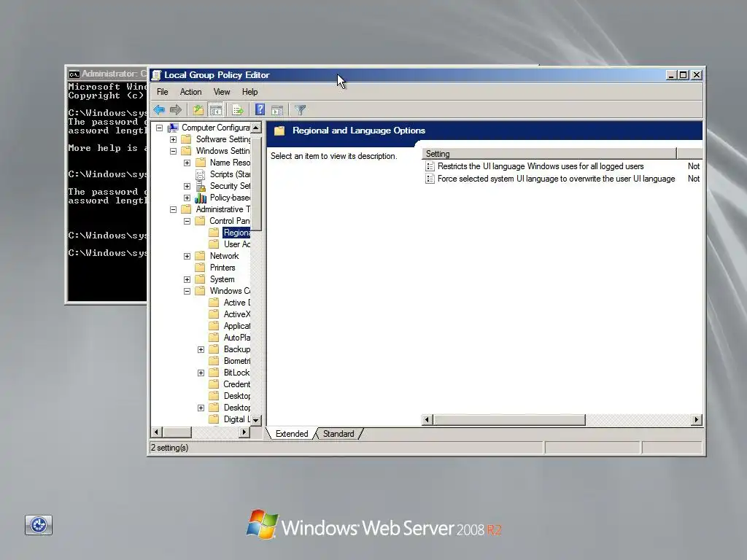Expand the Security Settings node
This screenshot has width=747, height=560.
coord(187,186)
